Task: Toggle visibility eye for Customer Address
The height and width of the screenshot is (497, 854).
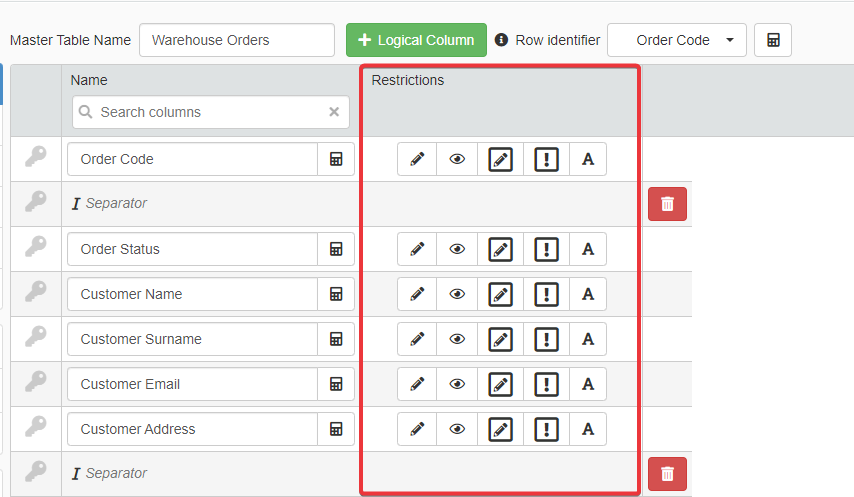Action: (x=457, y=429)
